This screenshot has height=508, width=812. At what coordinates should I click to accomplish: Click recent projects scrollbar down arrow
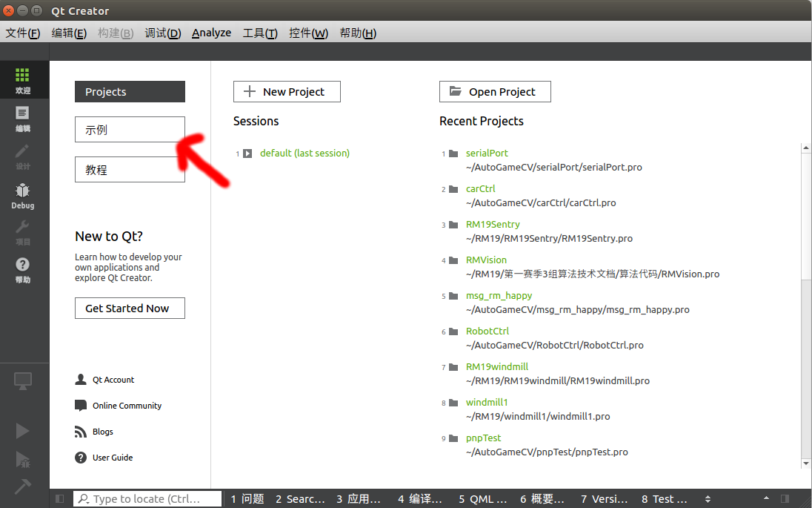pyautogui.click(x=806, y=463)
